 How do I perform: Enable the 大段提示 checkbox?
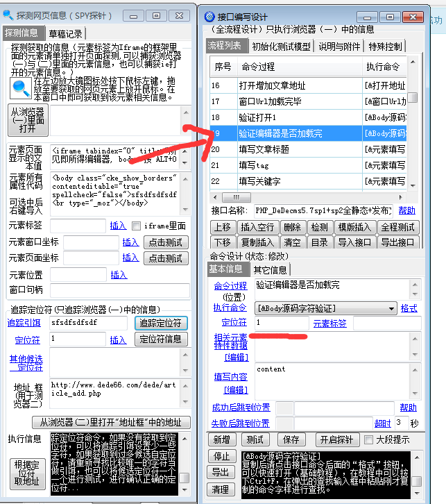[x=368, y=439]
